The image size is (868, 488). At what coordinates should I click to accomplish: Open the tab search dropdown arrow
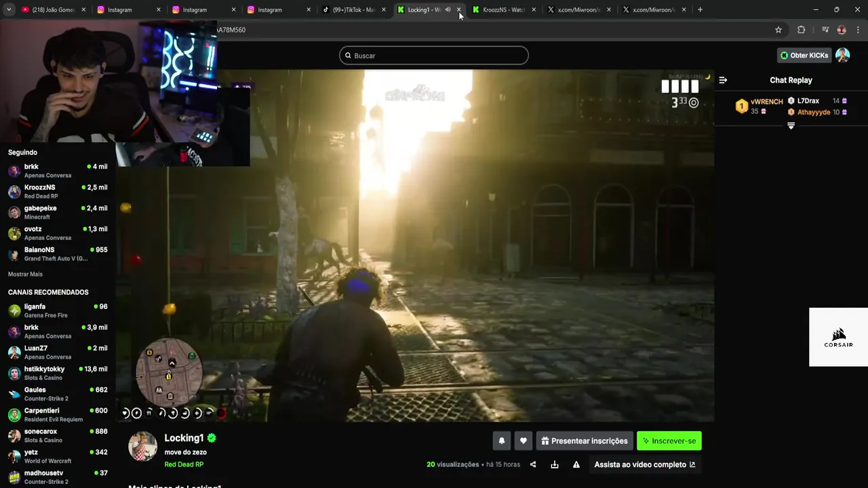click(x=8, y=9)
